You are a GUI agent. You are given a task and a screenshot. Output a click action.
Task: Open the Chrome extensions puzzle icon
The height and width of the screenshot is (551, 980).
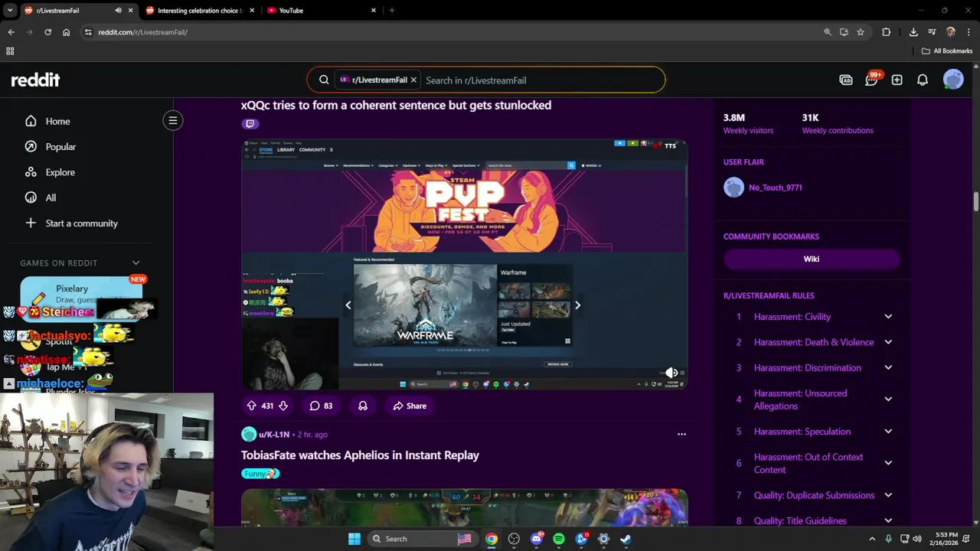point(887,32)
